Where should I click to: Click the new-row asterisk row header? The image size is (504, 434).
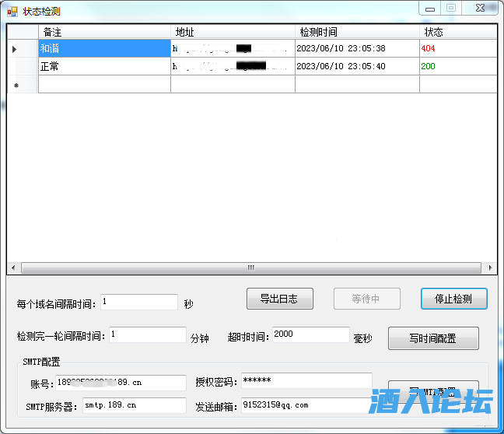click(23, 84)
